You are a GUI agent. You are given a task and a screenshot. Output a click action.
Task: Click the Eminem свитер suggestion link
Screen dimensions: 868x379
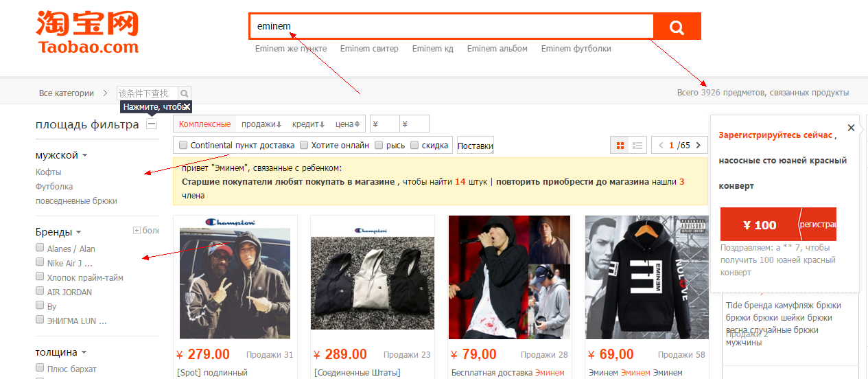(369, 49)
